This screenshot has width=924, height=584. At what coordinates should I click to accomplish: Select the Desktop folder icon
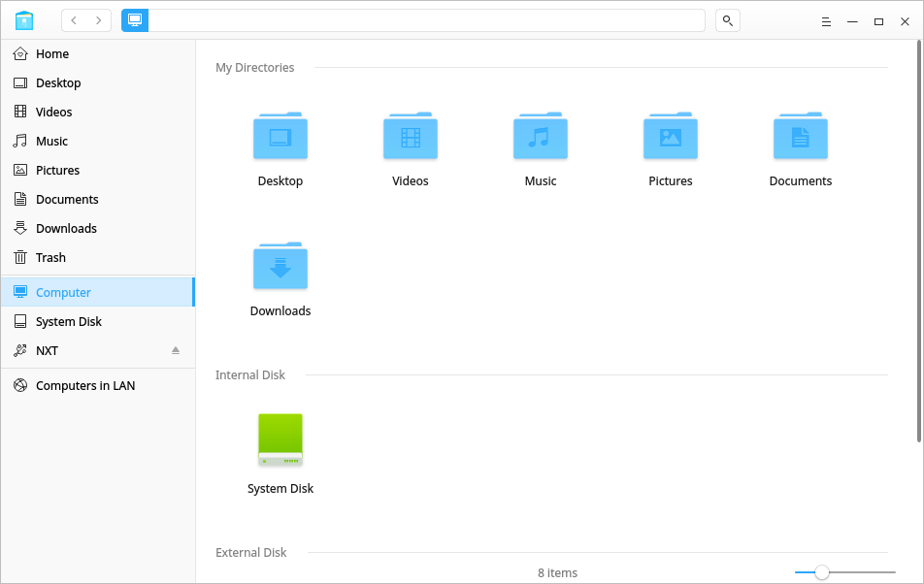280,136
